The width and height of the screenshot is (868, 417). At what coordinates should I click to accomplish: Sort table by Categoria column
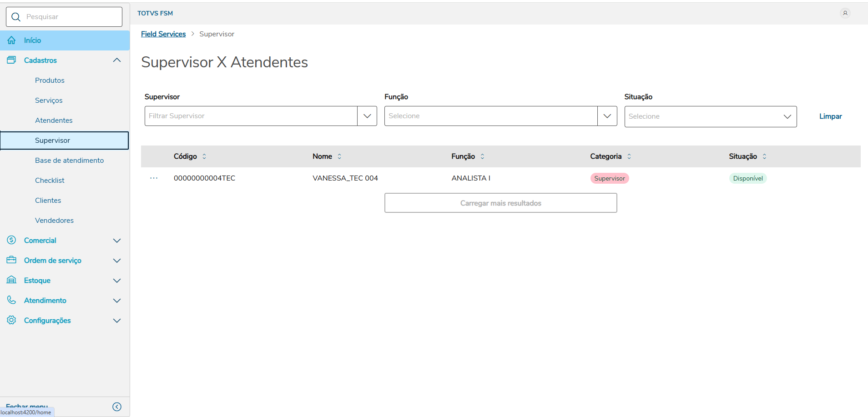pos(629,156)
